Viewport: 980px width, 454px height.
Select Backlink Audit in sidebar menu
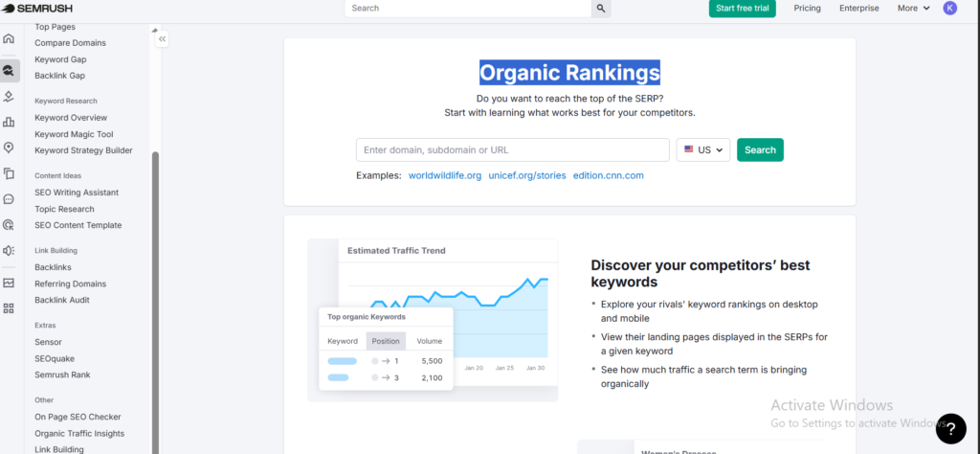[62, 300]
